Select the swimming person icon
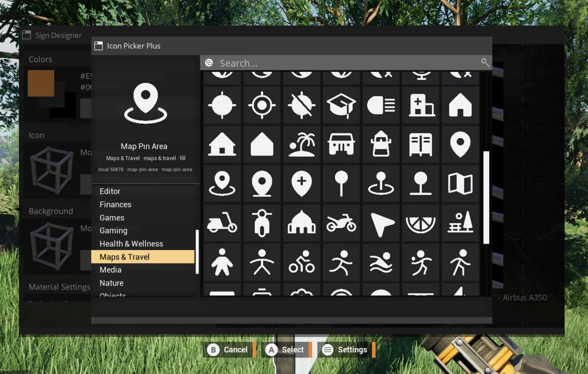 (x=381, y=263)
